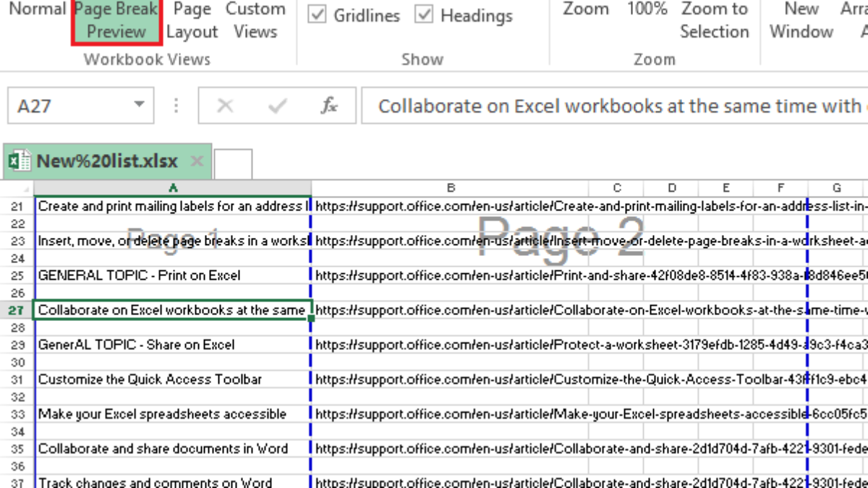Select column A header

[173, 187]
